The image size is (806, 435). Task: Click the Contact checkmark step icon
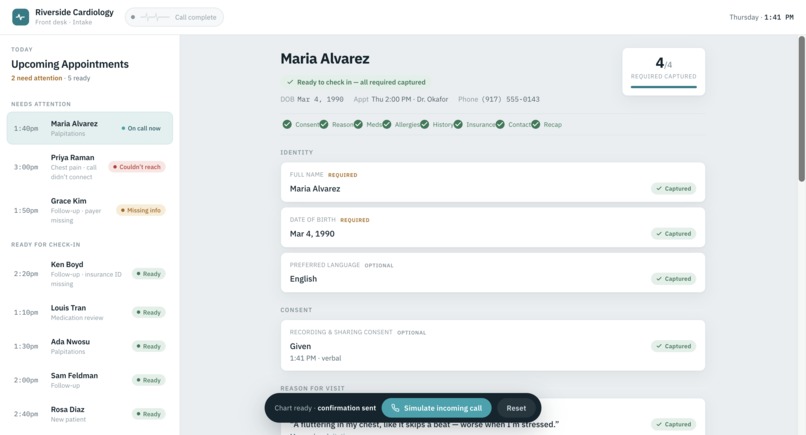point(500,124)
